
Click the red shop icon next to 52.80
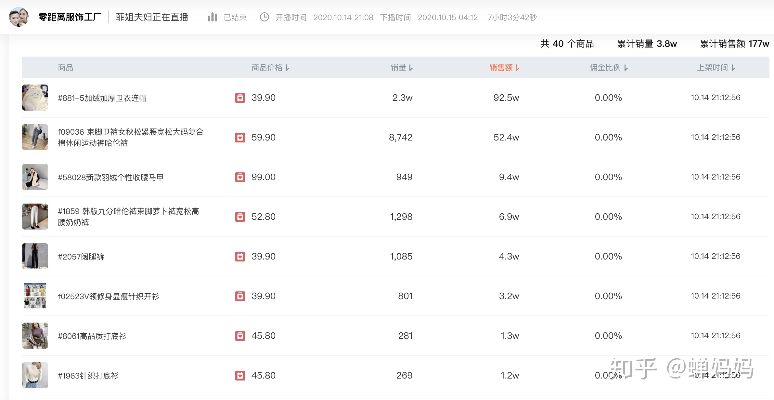239,216
